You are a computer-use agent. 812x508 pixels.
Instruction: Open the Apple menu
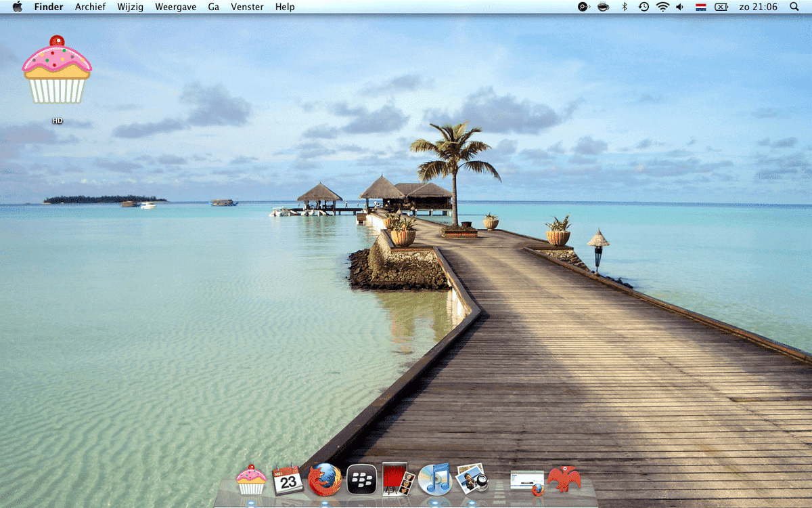coord(18,7)
